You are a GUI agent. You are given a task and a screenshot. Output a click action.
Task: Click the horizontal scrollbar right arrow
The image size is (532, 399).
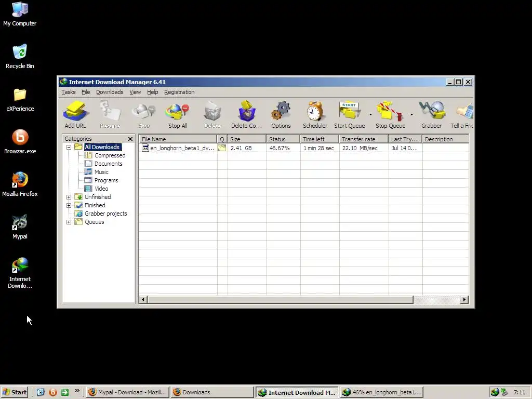pyautogui.click(x=464, y=299)
